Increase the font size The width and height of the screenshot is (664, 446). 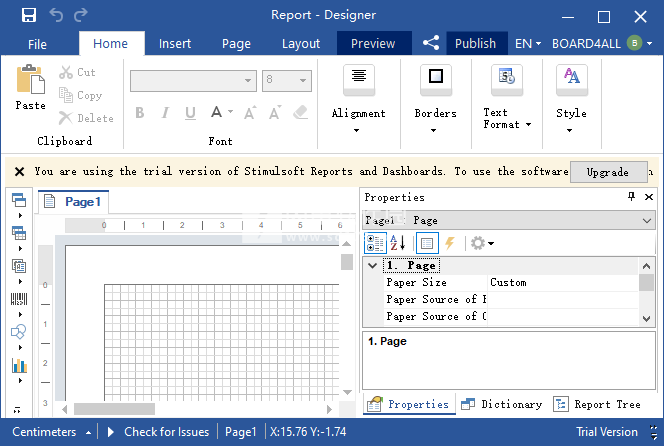(x=250, y=113)
